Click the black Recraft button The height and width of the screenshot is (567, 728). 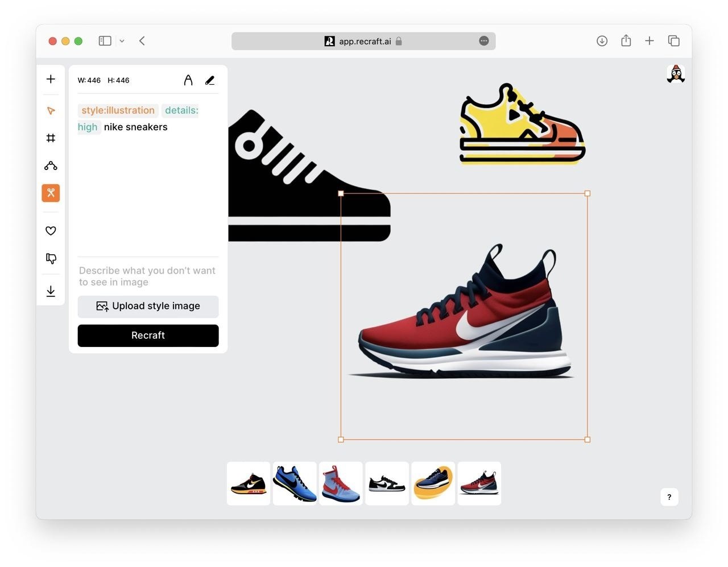point(148,336)
